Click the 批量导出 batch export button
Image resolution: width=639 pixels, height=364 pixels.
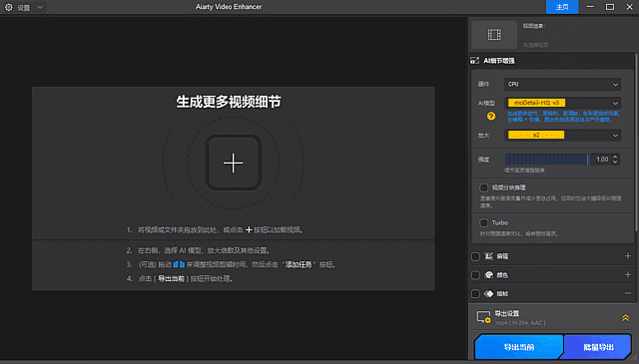click(598, 347)
